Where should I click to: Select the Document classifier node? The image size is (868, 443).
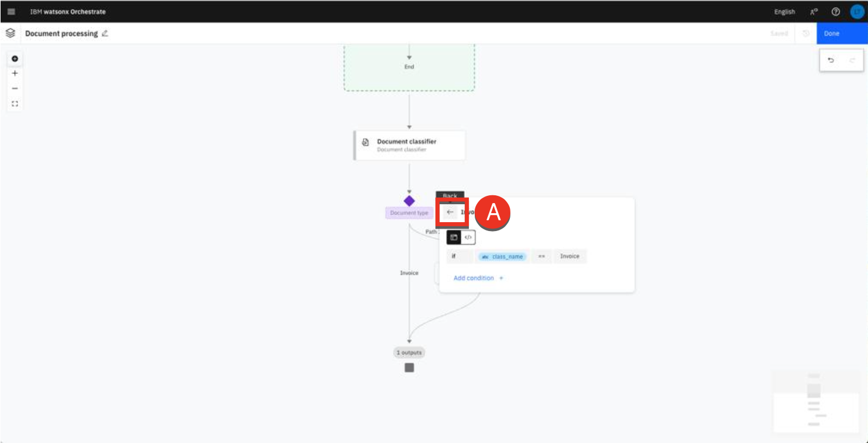(409, 145)
